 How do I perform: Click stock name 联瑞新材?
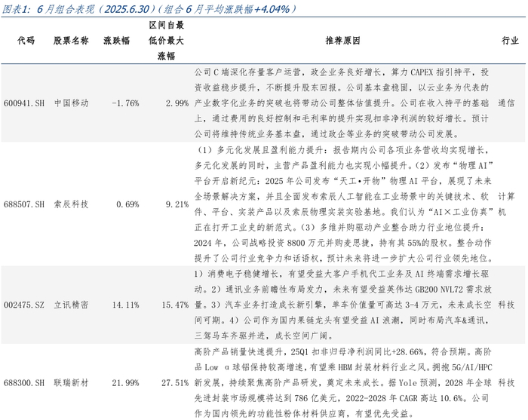(x=72, y=383)
